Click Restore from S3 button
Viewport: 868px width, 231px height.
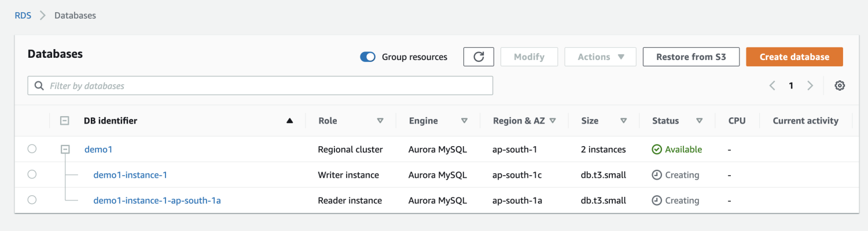click(x=691, y=57)
